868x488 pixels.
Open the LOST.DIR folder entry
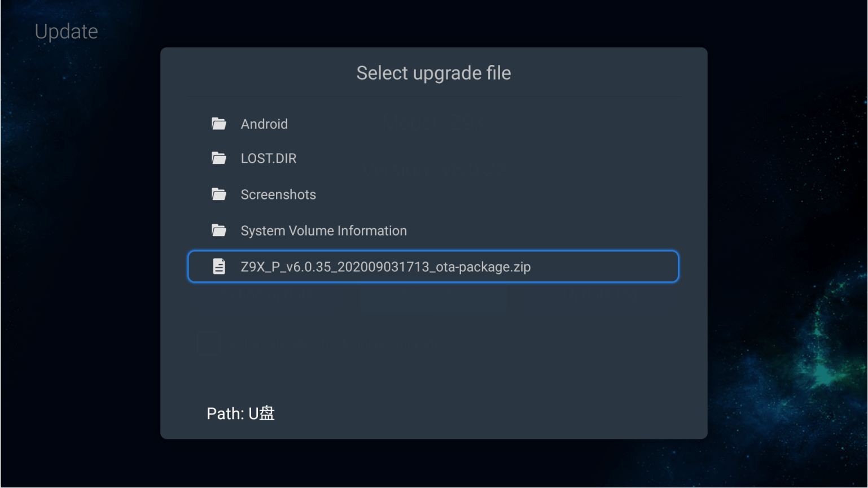(x=269, y=158)
